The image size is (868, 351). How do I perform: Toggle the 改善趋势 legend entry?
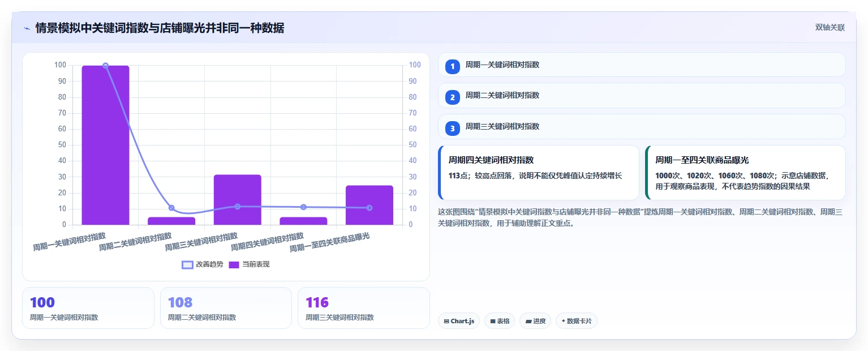(203, 264)
